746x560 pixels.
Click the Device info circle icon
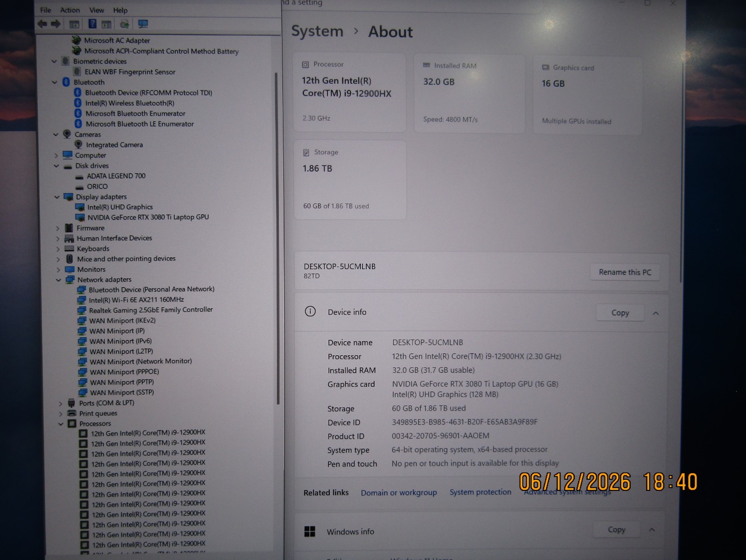click(x=310, y=312)
